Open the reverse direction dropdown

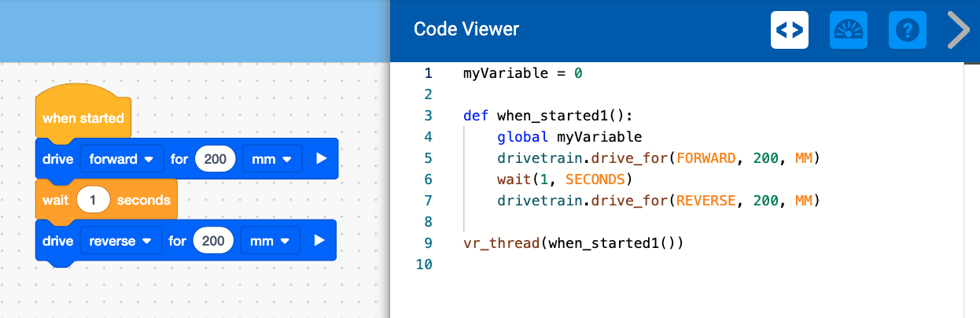(x=120, y=241)
